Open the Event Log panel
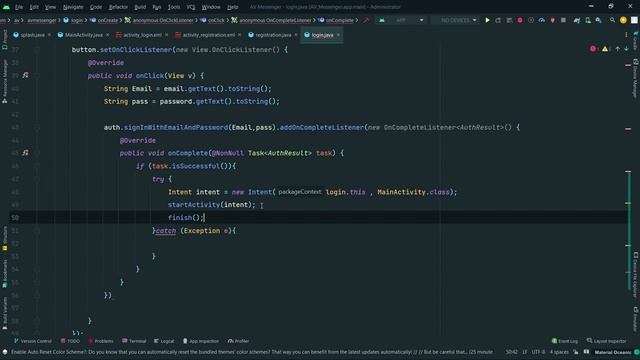Viewport: 640px width, 360px height. click(x=565, y=341)
